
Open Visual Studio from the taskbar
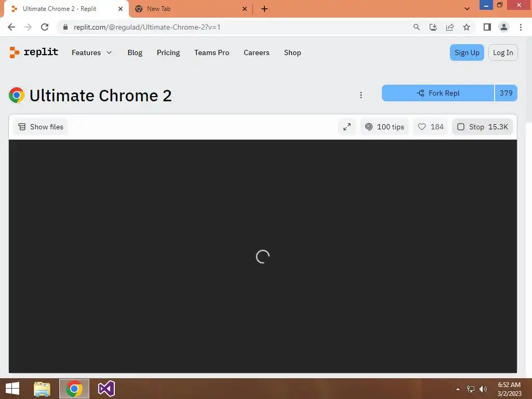[106, 389]
